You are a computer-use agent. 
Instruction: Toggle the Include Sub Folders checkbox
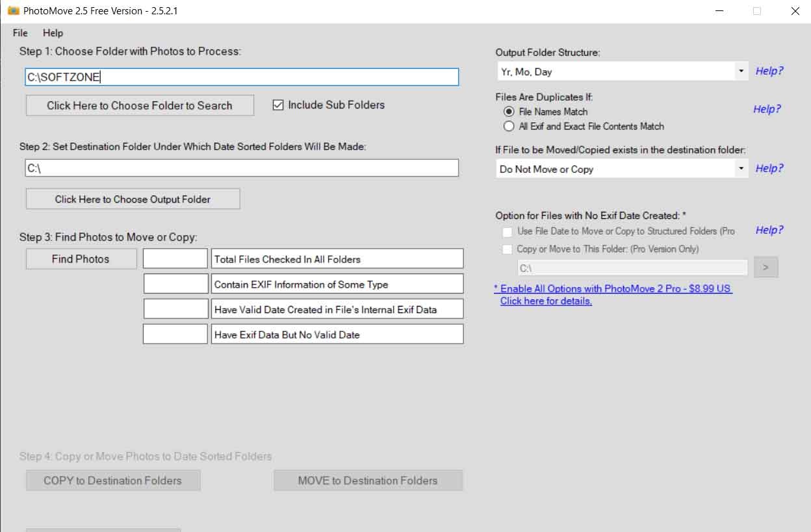(278, 105)
